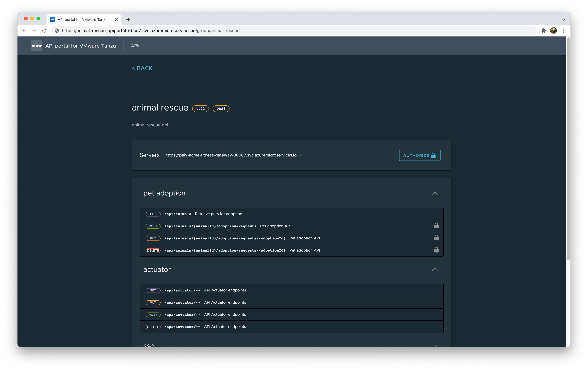Viewport: 588px width, 370px height.
Task: Open the APIs menu item in the header
Action: [x=135, y=46]
